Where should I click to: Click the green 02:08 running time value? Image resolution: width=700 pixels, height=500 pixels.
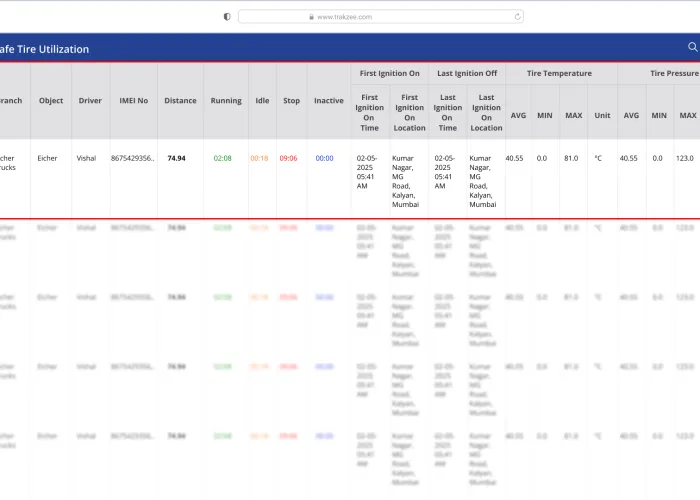click(x=223, y=158)
